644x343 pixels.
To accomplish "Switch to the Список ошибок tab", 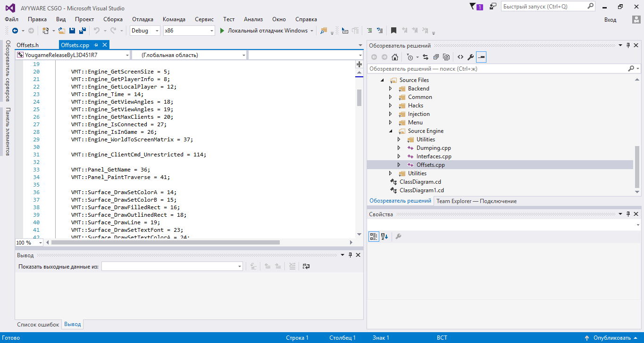I will point(38,325).
